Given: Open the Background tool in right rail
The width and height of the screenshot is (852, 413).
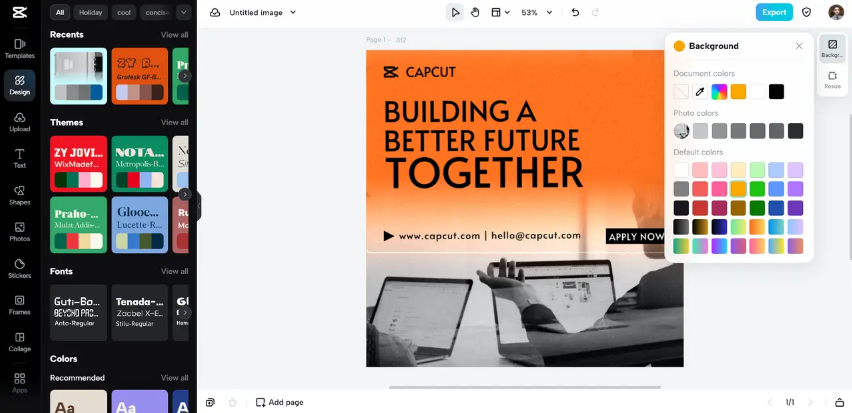Looking at the screenshot, I should [x=832, y=48].
